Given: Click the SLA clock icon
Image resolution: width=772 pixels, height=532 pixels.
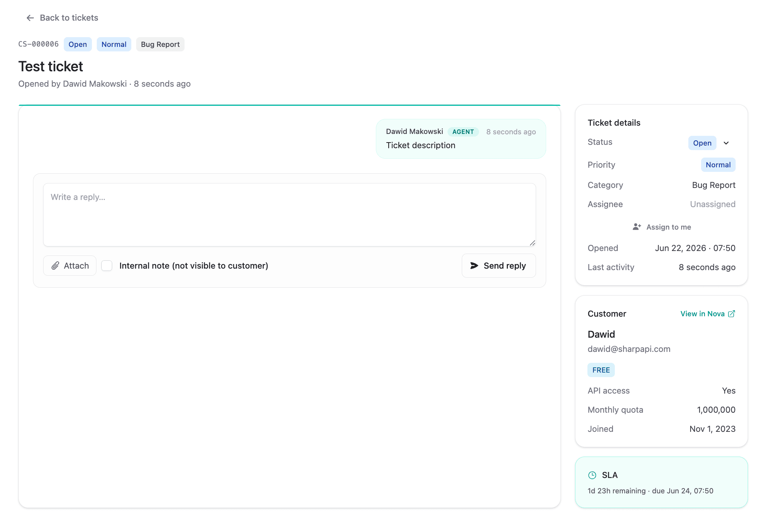Looking at the screenshot, I should pos(592,475).
